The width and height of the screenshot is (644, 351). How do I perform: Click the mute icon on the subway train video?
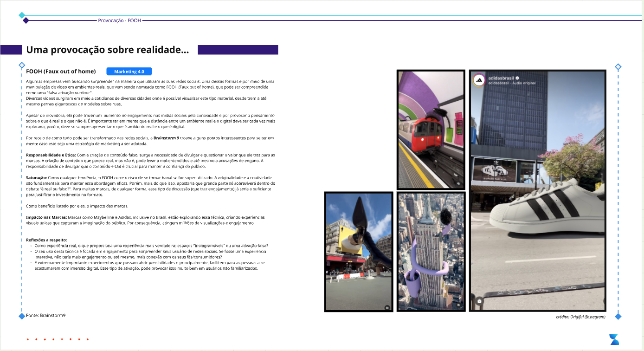[x=458, y=183]
